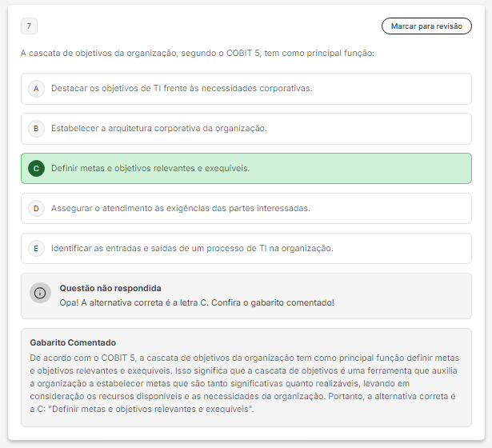Click the 'Marcar para revisão' button
The width and height of the screenshot is (492, 448).
[426, 26]
